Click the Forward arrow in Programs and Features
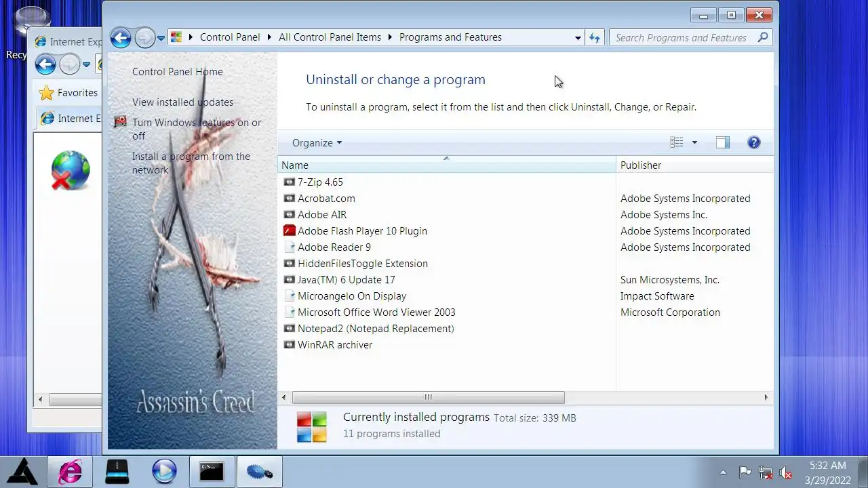The height and width of the screenshot is (488, 868). (144, 38)
